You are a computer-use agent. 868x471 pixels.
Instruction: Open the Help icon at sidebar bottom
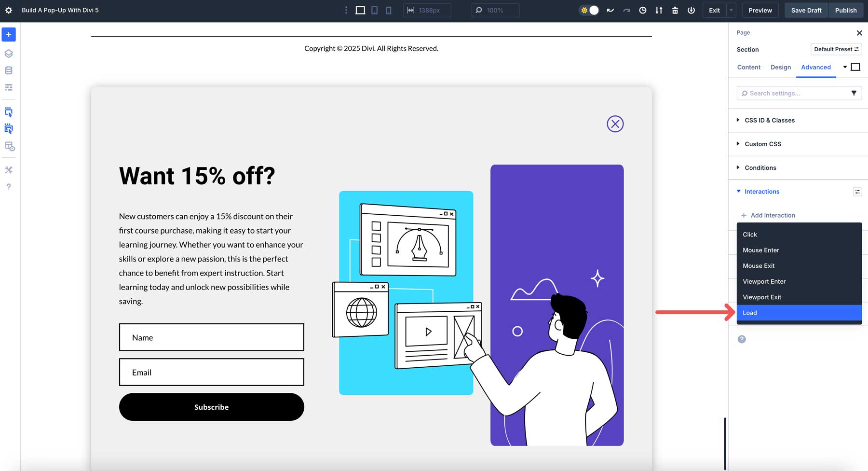click(8, 186)
